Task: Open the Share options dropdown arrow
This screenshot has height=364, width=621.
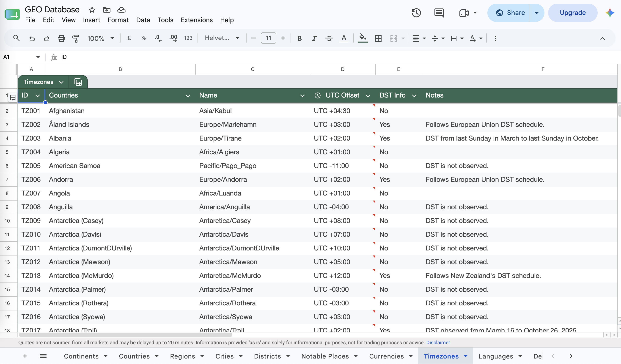Action: (x=536, y=13)
